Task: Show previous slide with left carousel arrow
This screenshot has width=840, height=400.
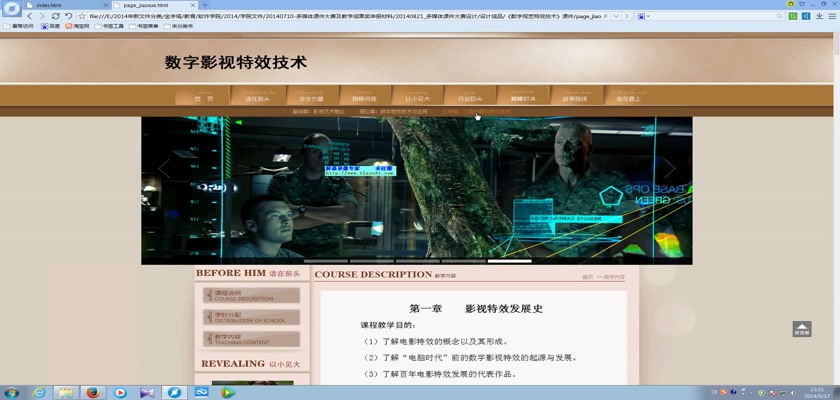Action: point(163,169)
